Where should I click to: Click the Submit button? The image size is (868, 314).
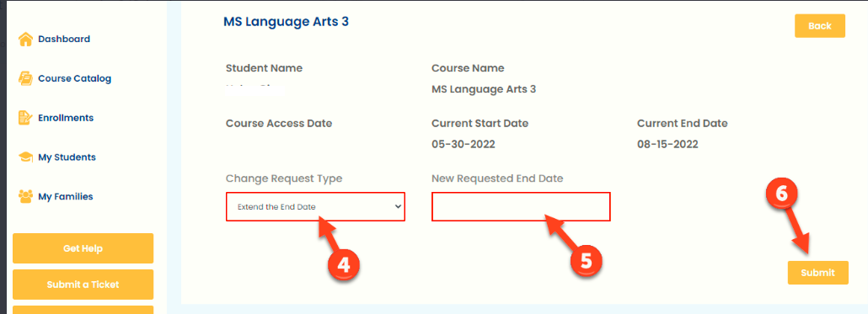pyautogui.click(x=817, y=273)
